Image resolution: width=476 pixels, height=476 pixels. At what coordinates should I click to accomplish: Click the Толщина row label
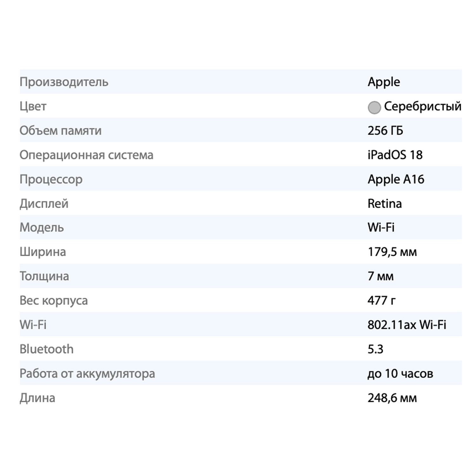click(44, 276)
